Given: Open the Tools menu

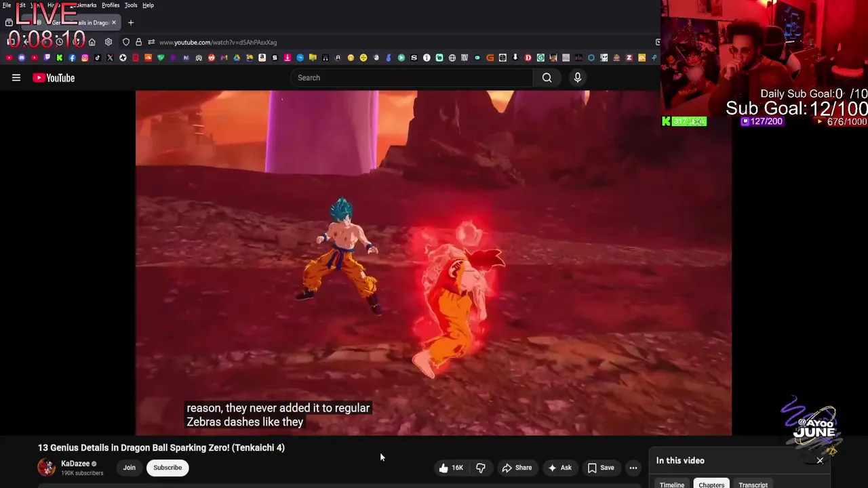Looking at the screenshot, I should (131, 5).
